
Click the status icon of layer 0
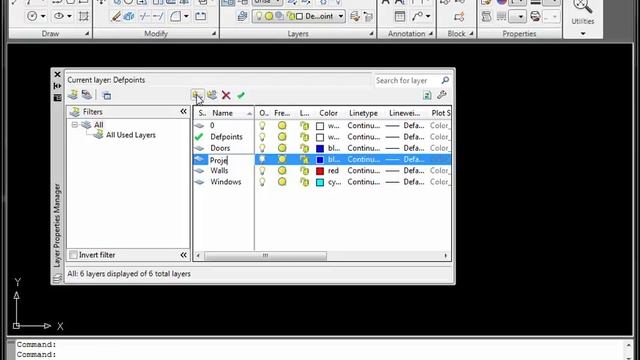[200, 126]
